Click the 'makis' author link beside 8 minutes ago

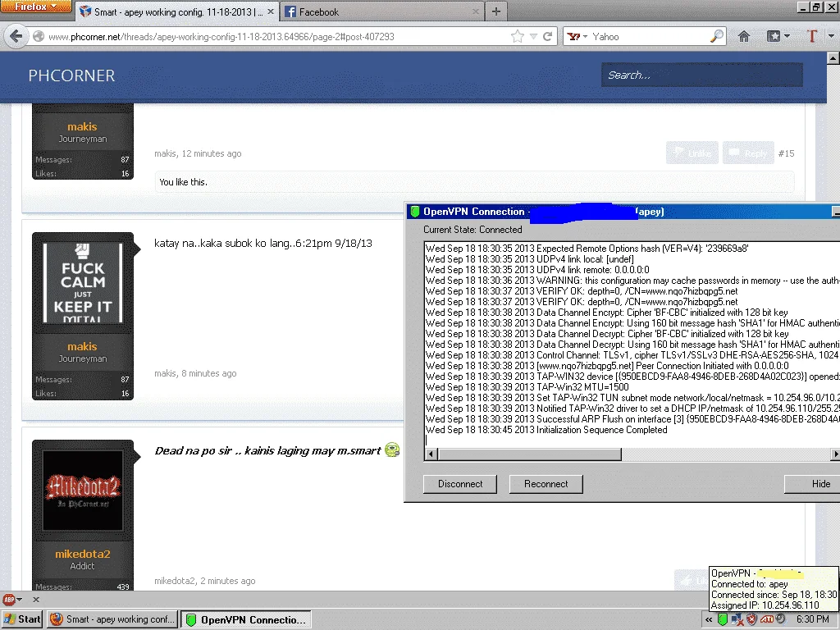[x=165, y=373]
